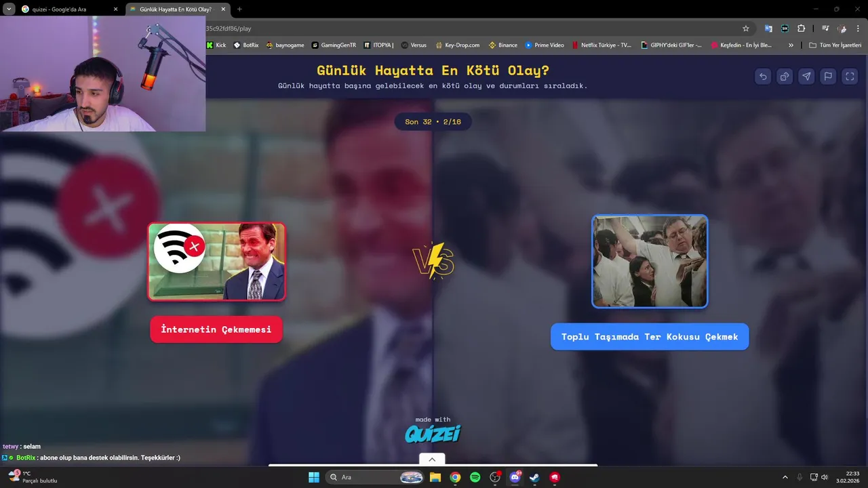The height and width of the screenshot is (488, 868).
Task: Open the Chrome profile avatar
Action: tap(842, 28)
